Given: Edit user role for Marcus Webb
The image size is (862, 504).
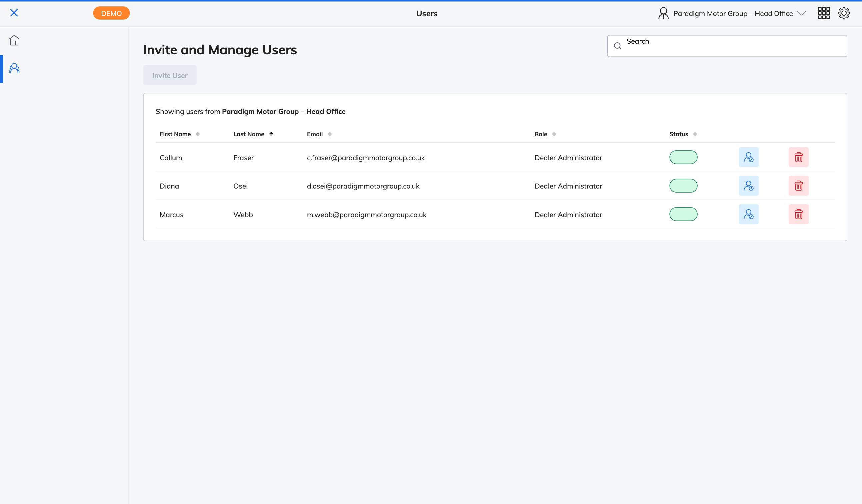Looking at the screenshot, I should 748,215.
